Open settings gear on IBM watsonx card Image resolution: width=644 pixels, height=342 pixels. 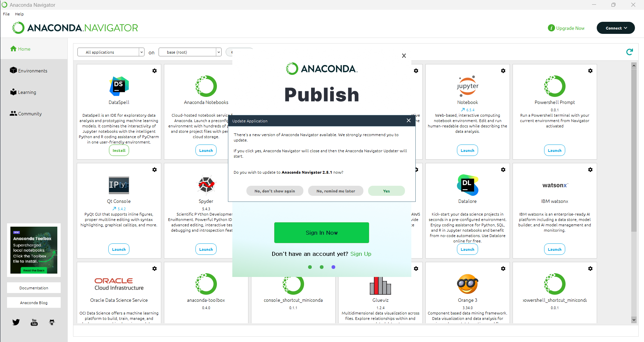point(590,170)
